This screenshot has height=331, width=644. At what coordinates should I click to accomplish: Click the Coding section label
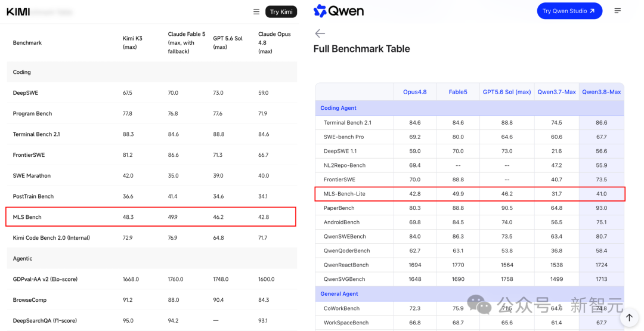pos(22,72)
